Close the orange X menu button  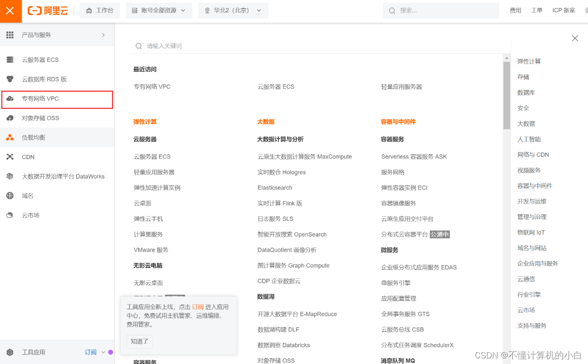click(10, 11)
